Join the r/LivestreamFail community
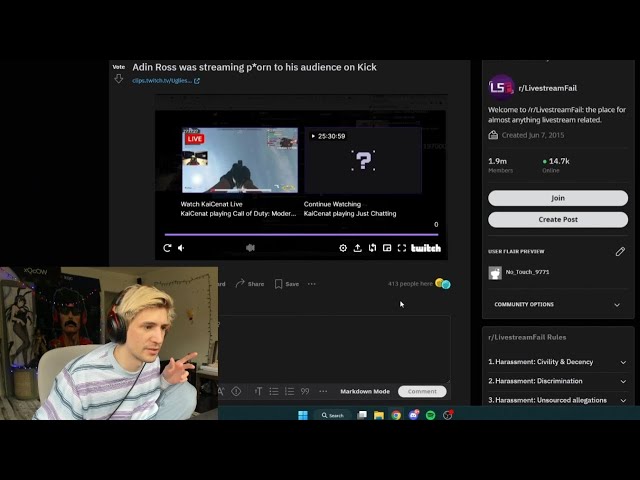 coord(558,198)
